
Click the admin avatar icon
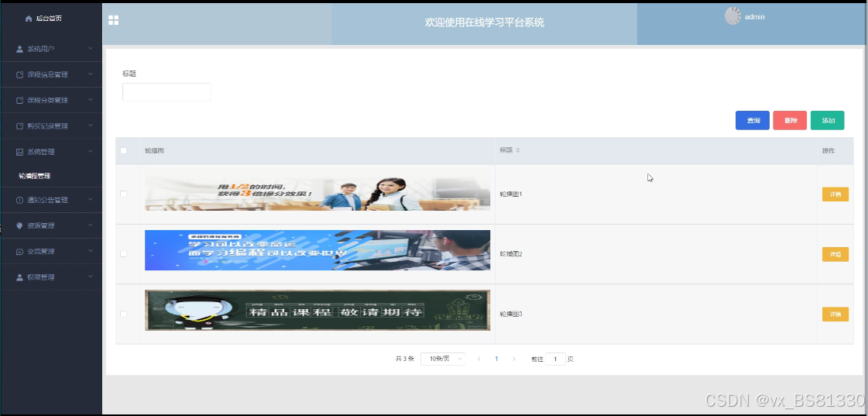point(733,16)
